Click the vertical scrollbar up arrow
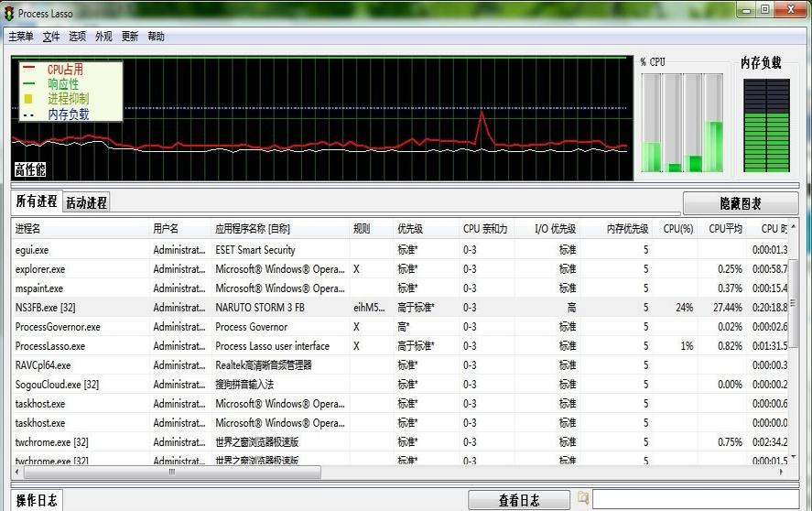This screenshot has height=511, width=812. click(794, 227)
